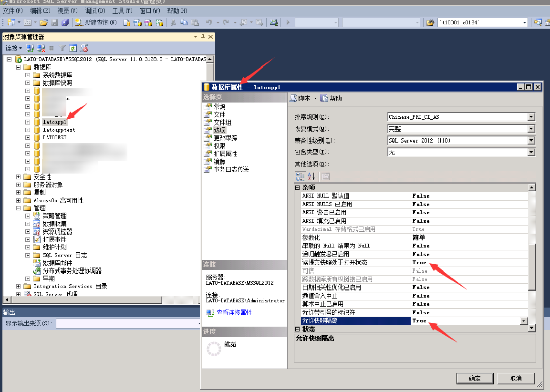
Task: Select the LATOTEST database in tree
Action: point(54,137)
